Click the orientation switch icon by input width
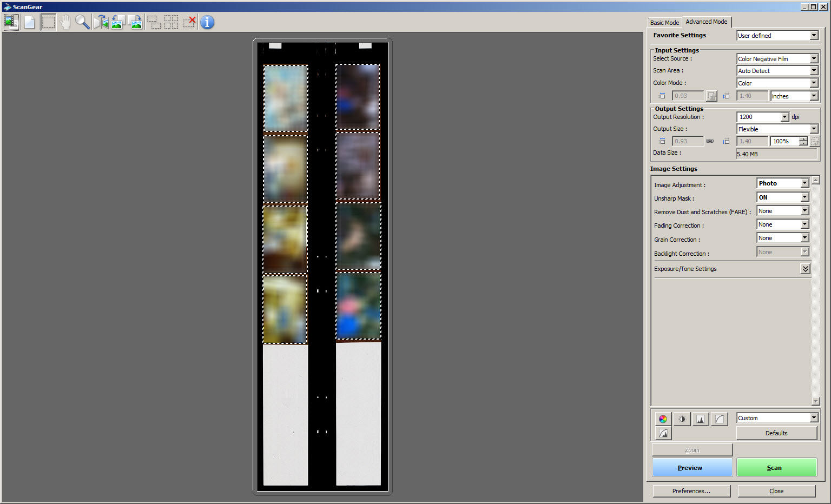831x504 pixels. click(x=712, y=96)
